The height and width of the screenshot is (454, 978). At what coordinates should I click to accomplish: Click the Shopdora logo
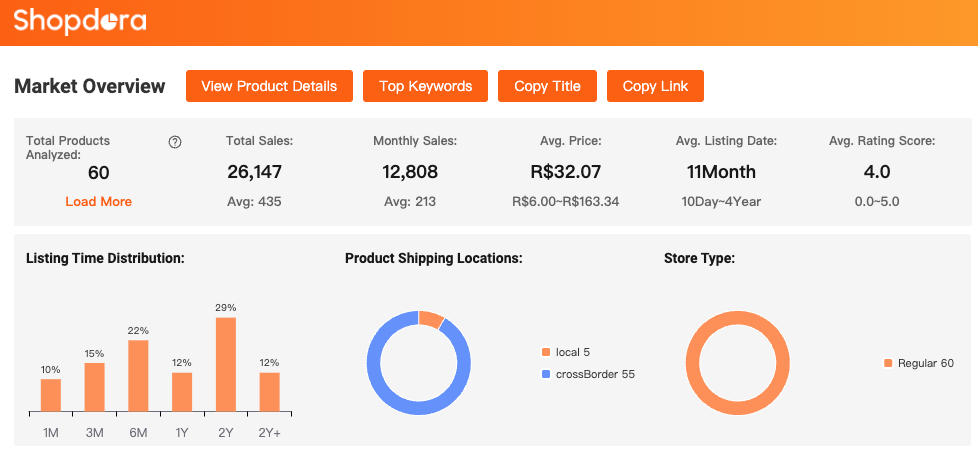80,21
